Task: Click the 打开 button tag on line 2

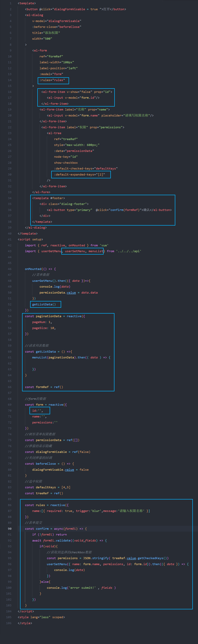Action: tap(76, 9)
